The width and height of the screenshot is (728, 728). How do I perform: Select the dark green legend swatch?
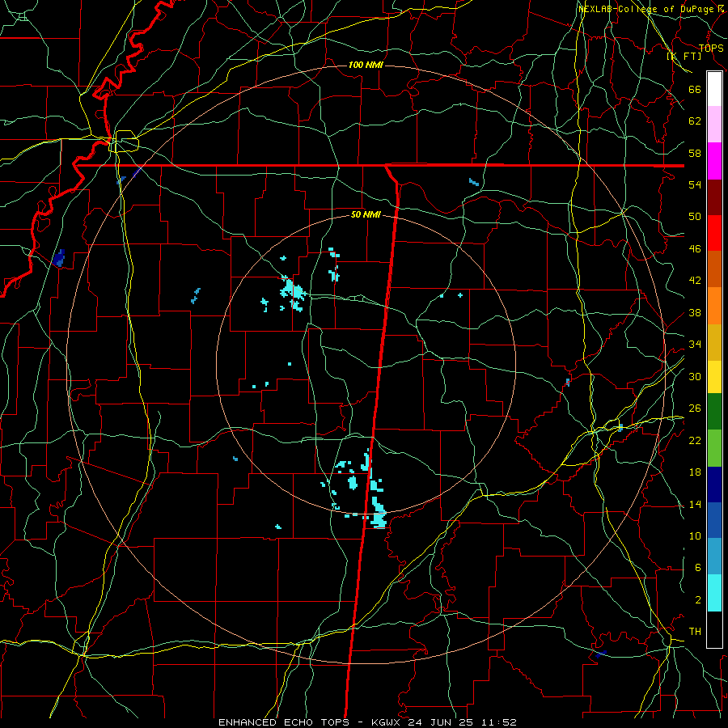click(714, 412)
